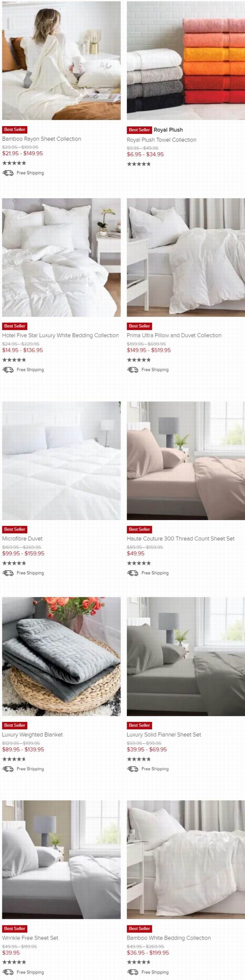The image size is (245, 980).
Task: Select the Microfibre Duvet product photo
Action: (x=61, y=461)
